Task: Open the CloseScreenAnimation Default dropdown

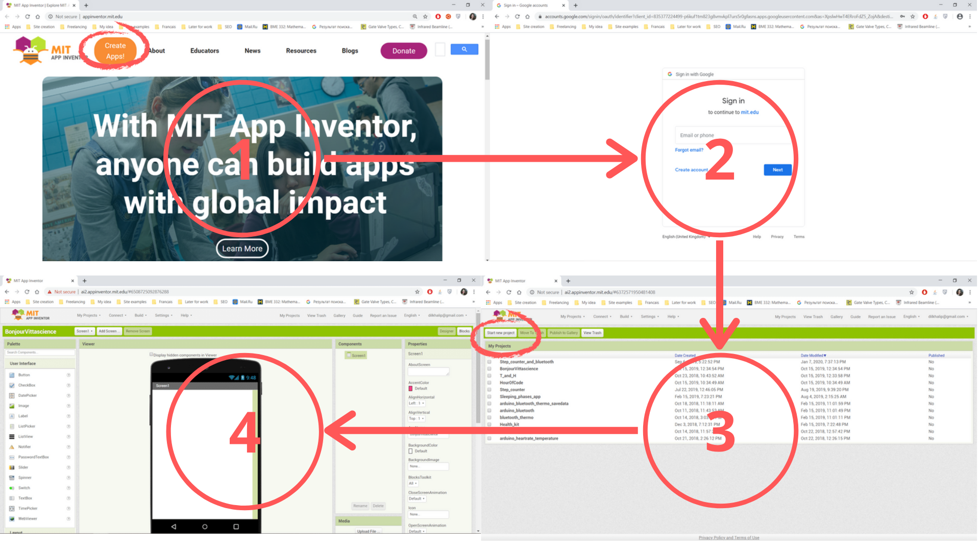Action: (417, 498)
